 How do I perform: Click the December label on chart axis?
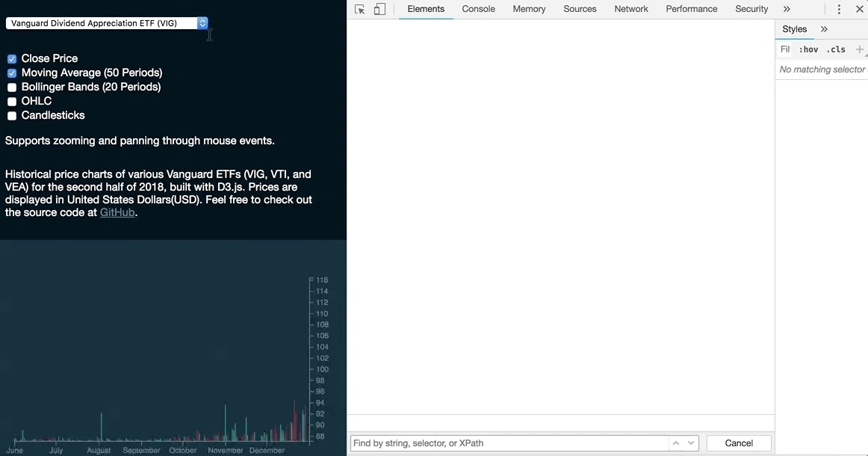[x=267, y=451]
